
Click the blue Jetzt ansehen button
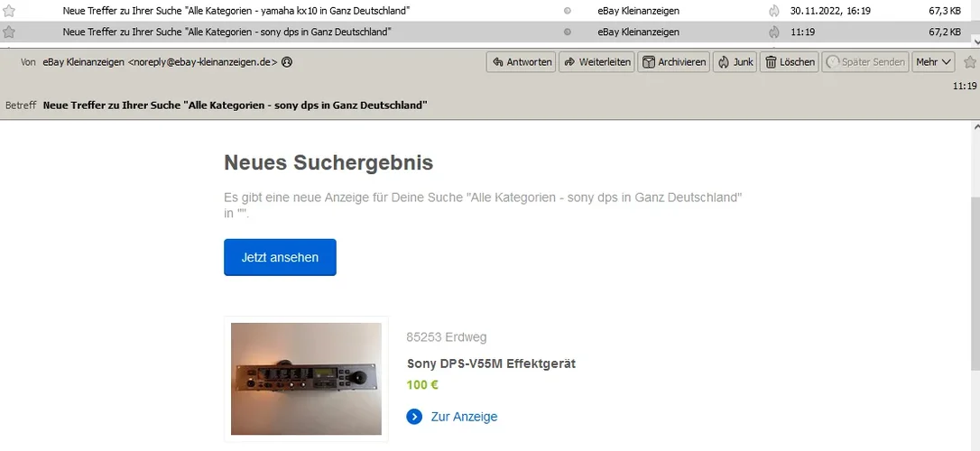pyautogui.click(x=280, y=257)
